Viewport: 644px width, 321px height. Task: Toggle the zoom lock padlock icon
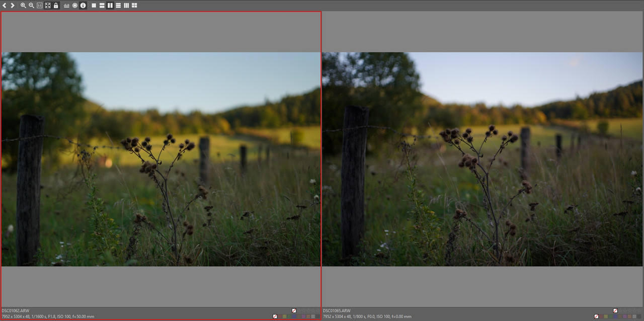coord(56,5)
